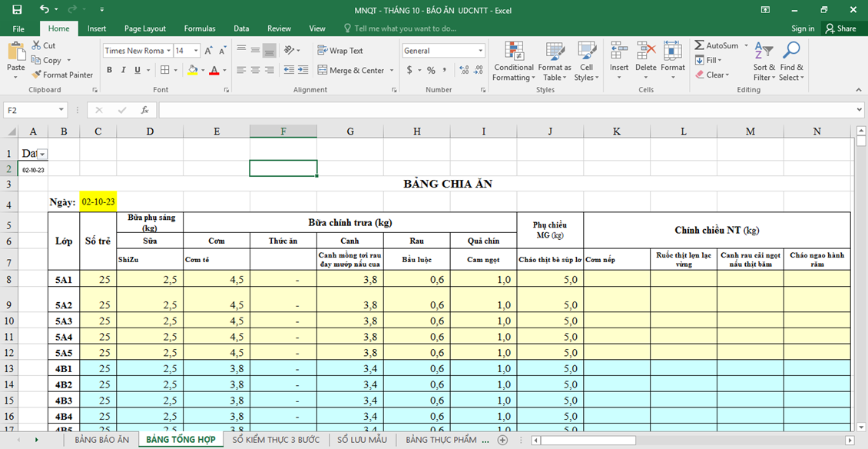Click the Borders icon

164,70
